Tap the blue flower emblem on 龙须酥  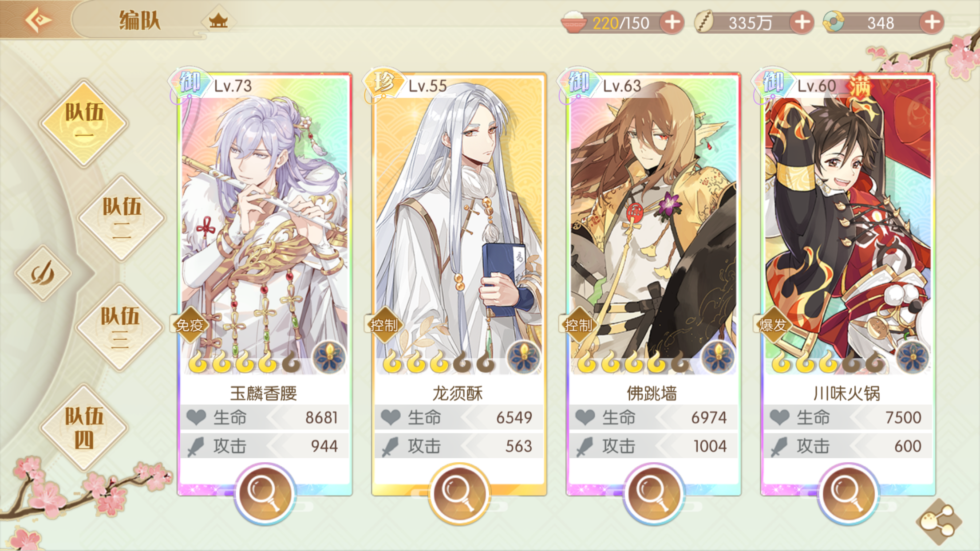[x=523, y=357]
